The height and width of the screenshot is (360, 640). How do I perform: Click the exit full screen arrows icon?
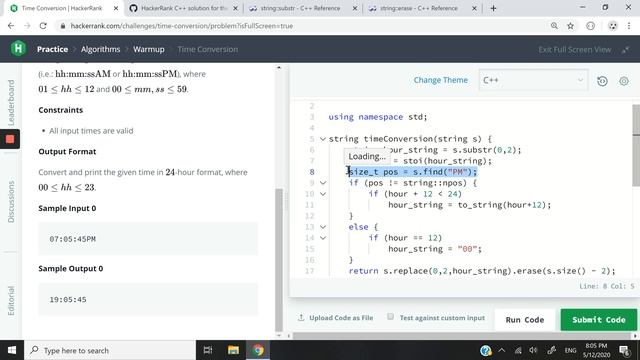625,50
